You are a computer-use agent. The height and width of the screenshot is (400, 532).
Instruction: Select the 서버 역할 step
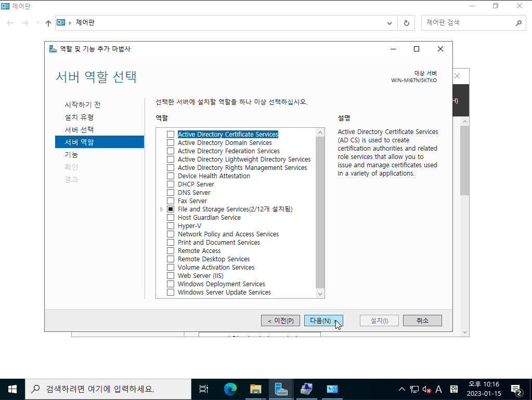click(99, 142)
